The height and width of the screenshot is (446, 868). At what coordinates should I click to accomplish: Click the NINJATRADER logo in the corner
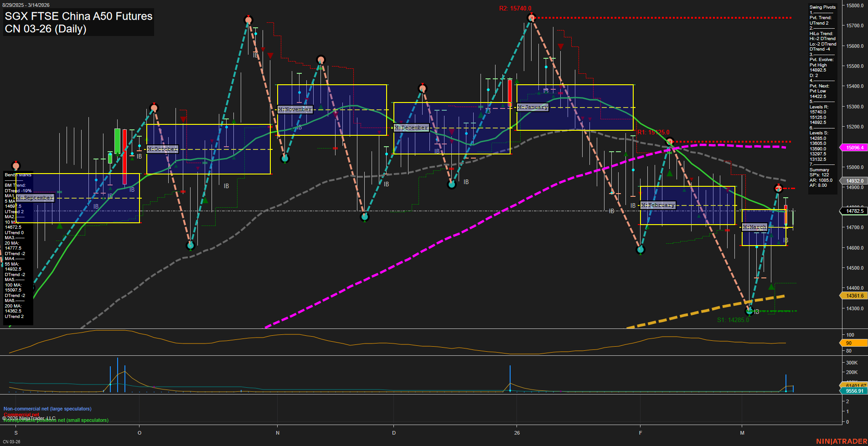841,441
